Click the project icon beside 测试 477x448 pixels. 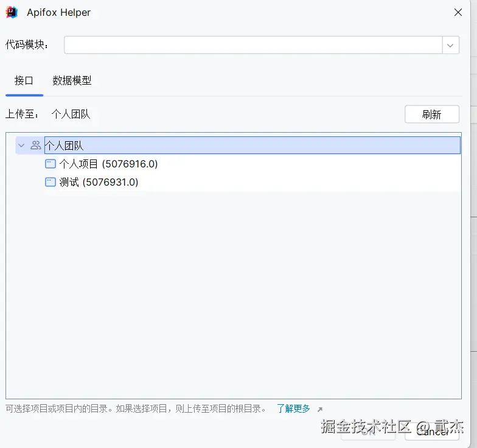click(50, 183)
